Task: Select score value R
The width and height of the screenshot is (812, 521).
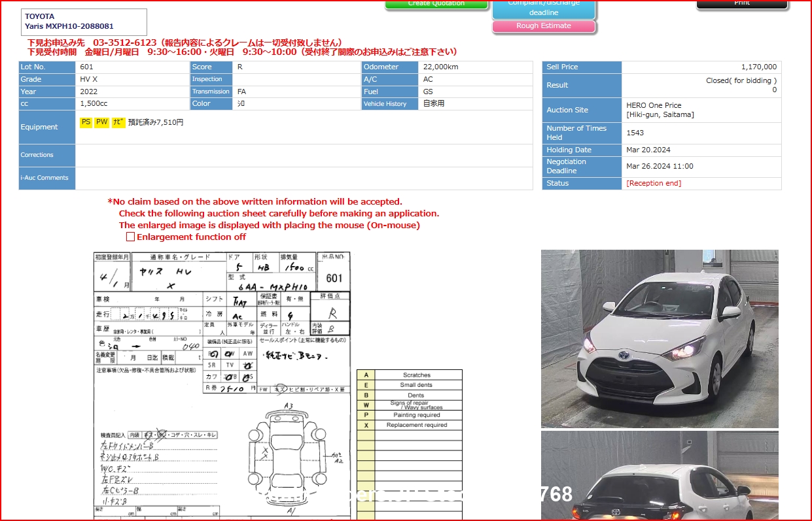Action: pyautogui.click(x=240, y=67)
